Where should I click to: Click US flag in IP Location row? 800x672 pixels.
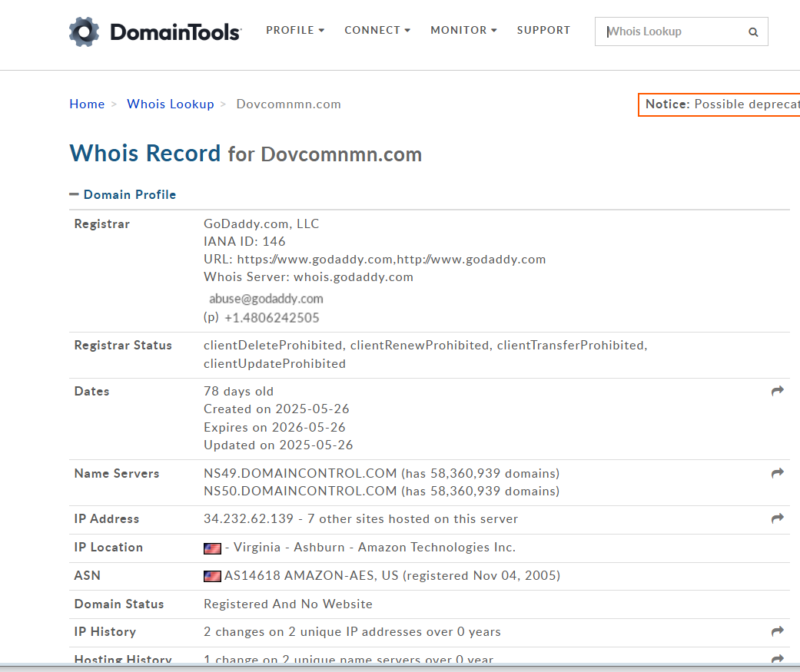(212, 548)
